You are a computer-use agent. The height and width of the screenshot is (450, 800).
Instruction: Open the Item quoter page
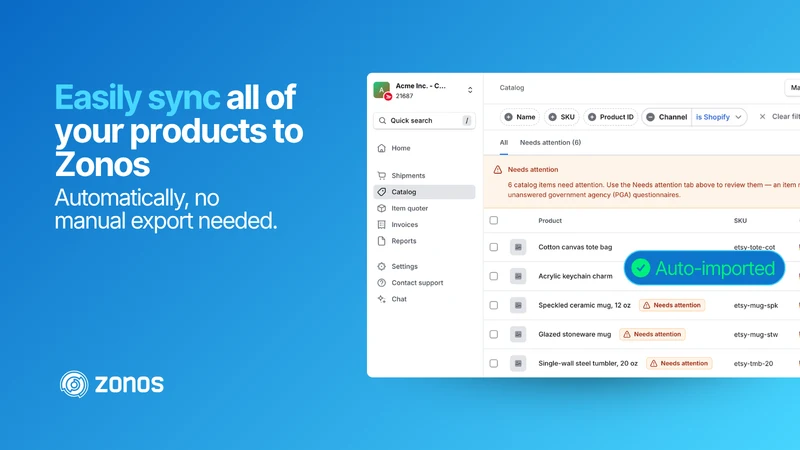pyautogui.click(x=423, y=208)
